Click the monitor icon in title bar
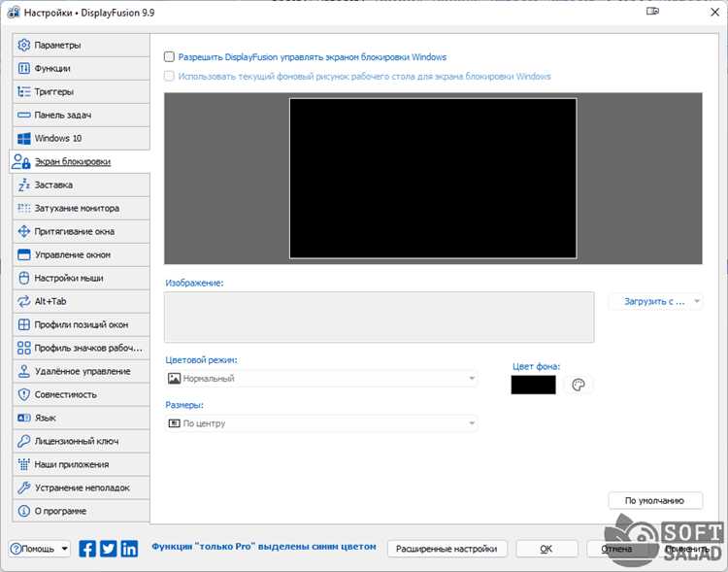The image size is (728, 572). [x=652, y=11]
